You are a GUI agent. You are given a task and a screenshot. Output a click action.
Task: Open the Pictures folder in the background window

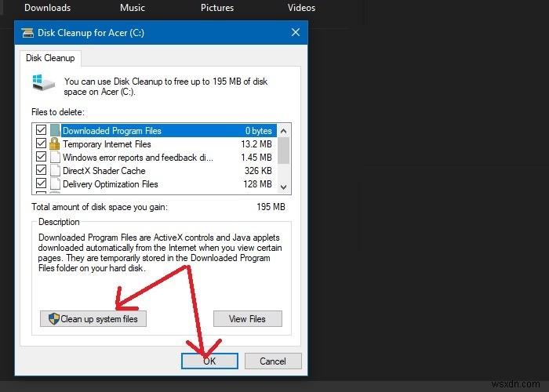(217, 8)
